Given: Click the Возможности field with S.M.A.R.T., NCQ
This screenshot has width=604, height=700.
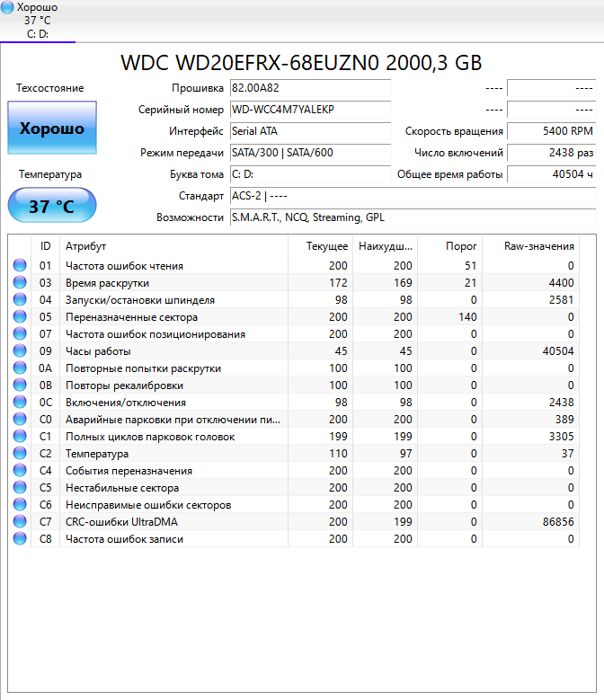Looking at the screenshot, I should tap(413, 217).
